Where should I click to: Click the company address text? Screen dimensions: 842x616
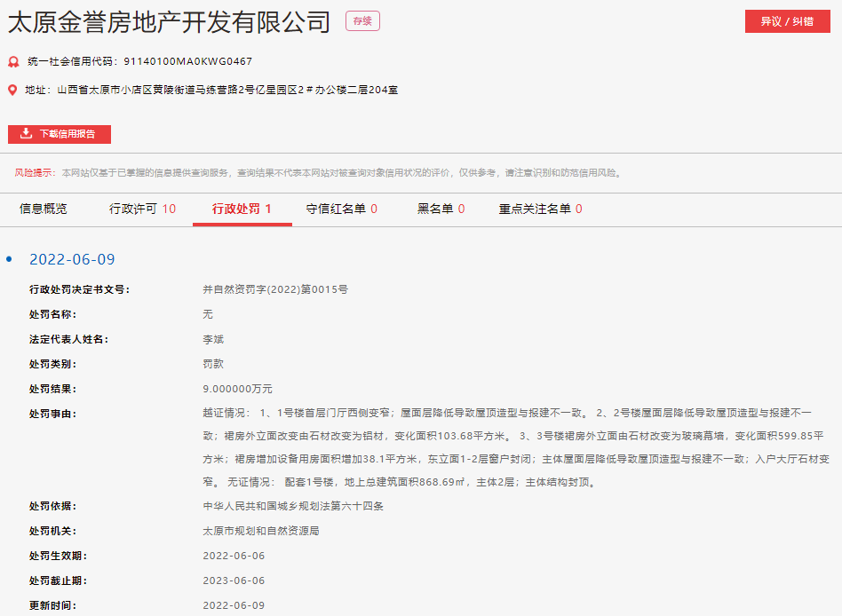[x=227, y=91]
